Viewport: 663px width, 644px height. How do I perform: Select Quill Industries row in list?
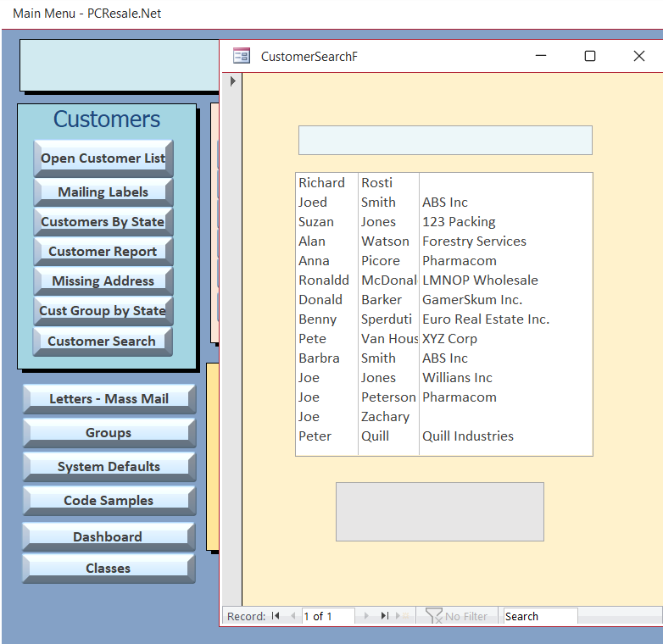click(444, 436)
